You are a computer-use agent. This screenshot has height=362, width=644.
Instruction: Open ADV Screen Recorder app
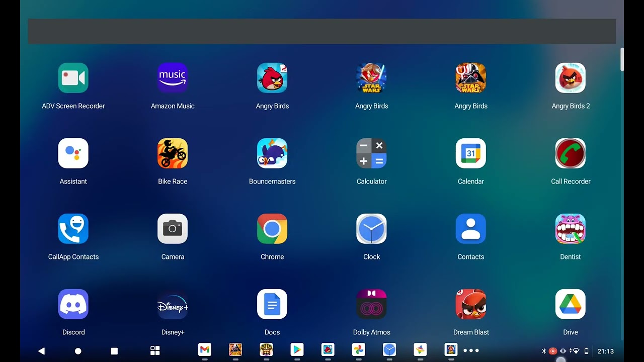(x=73, y=78)
